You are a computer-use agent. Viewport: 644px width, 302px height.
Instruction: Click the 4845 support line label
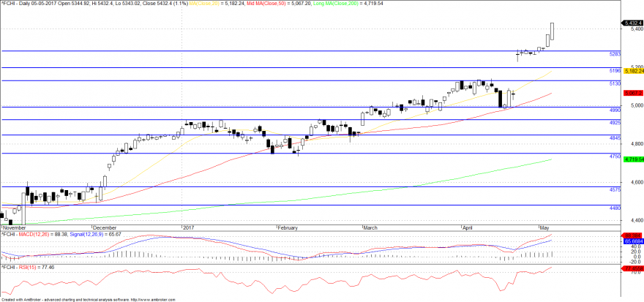click(615, 138)
